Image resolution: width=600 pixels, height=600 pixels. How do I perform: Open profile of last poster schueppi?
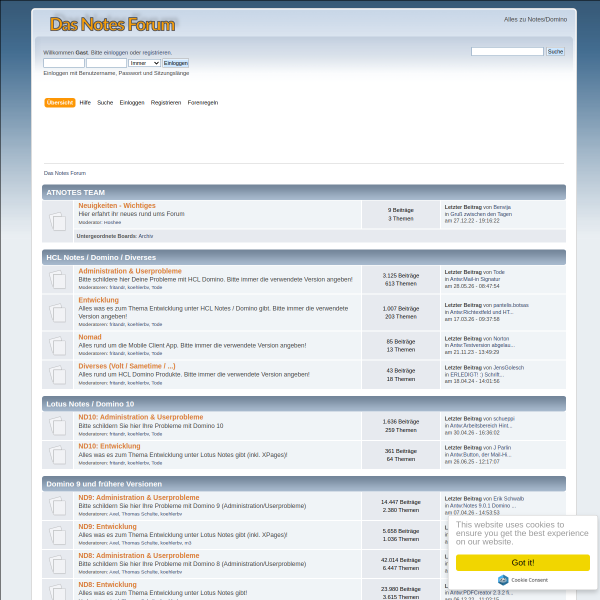[504, 419]
